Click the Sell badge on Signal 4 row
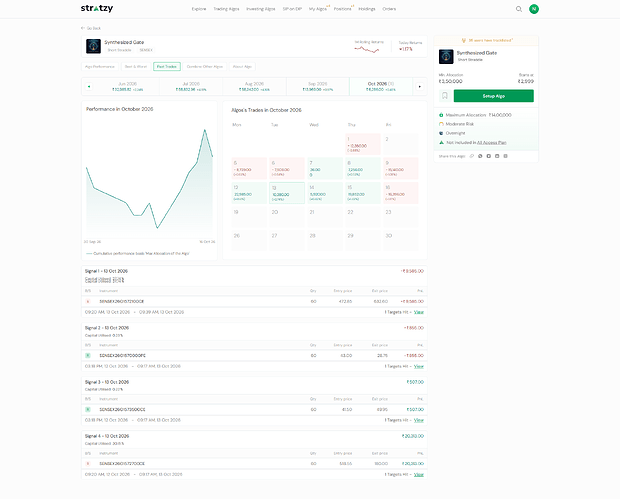The height and width of the screenshot is (499, 620). point(88,463)
